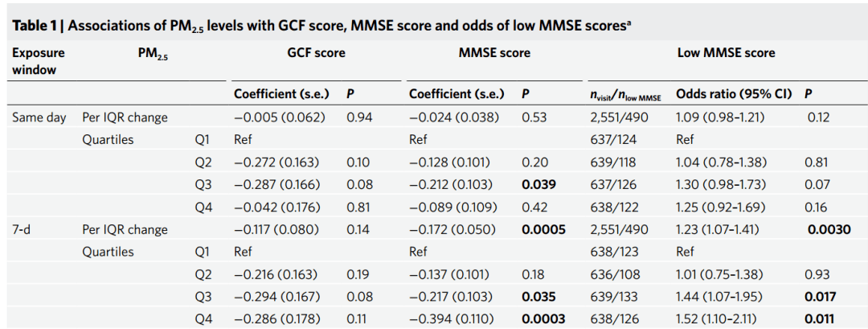Select the bold P value 0.011

(820, 319)
